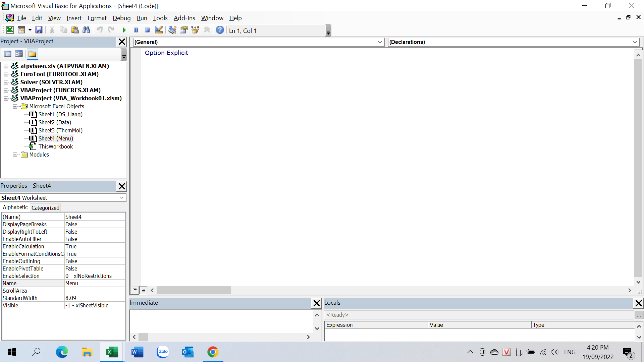This screenshot has height=362, width=644.
Task: Collapse Microsoft Excel Objects folder
Action: click(15, 106)
